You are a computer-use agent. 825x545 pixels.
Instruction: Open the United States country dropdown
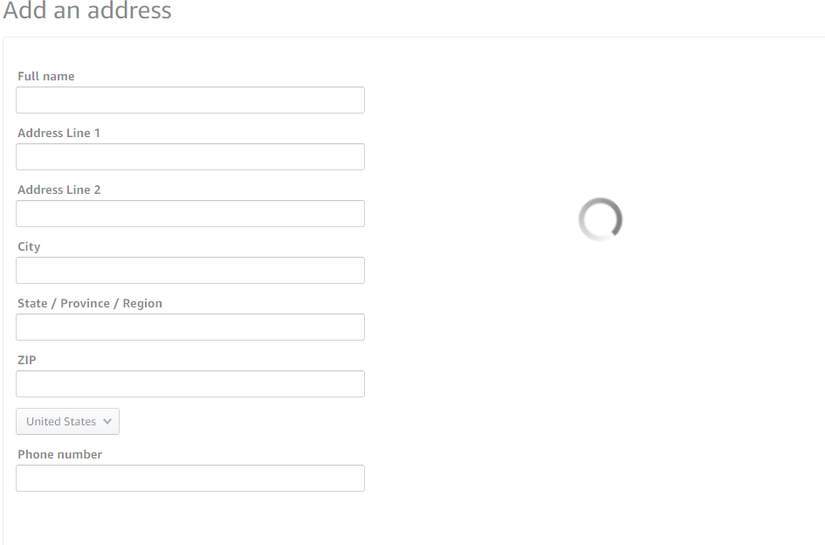[68, 422]
